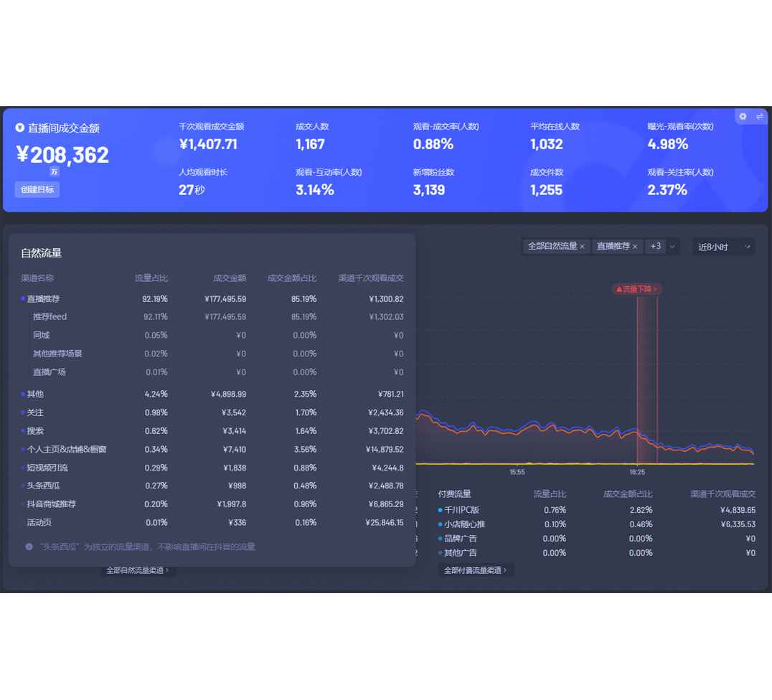772x700 pixels.
Task: Click the +3 more channels tag
Action: coord(655,246)
